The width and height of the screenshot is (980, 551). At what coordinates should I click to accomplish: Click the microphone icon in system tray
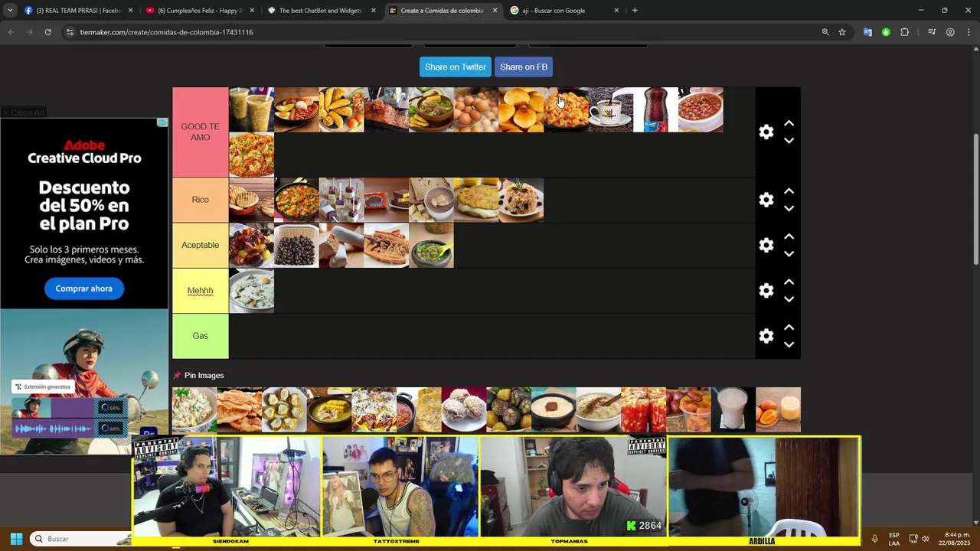pos(874,539)
